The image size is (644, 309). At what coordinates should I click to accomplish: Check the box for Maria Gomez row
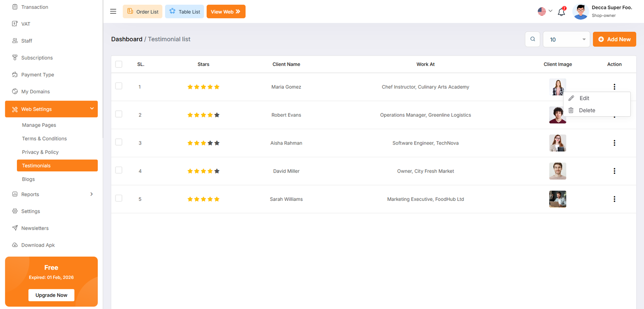[119, 86]
